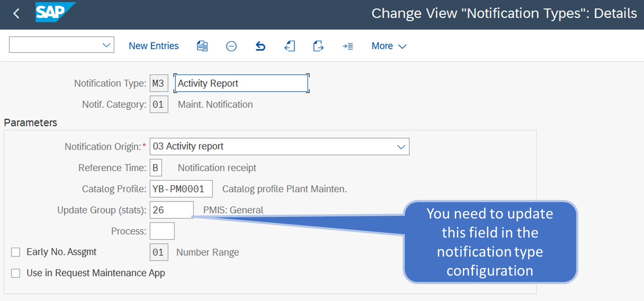This screenshot has width=644, height=301.
Task: Click the back chevron in the title bar
Action: 16,13
